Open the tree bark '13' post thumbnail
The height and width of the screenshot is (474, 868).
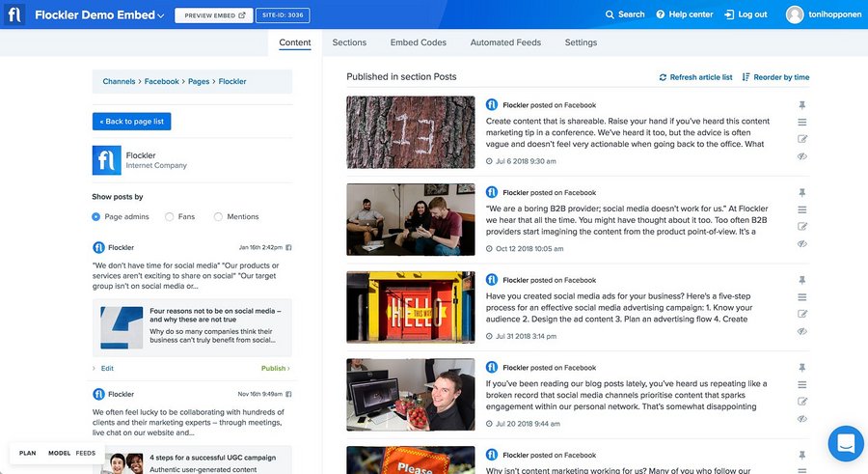point(410,132)
